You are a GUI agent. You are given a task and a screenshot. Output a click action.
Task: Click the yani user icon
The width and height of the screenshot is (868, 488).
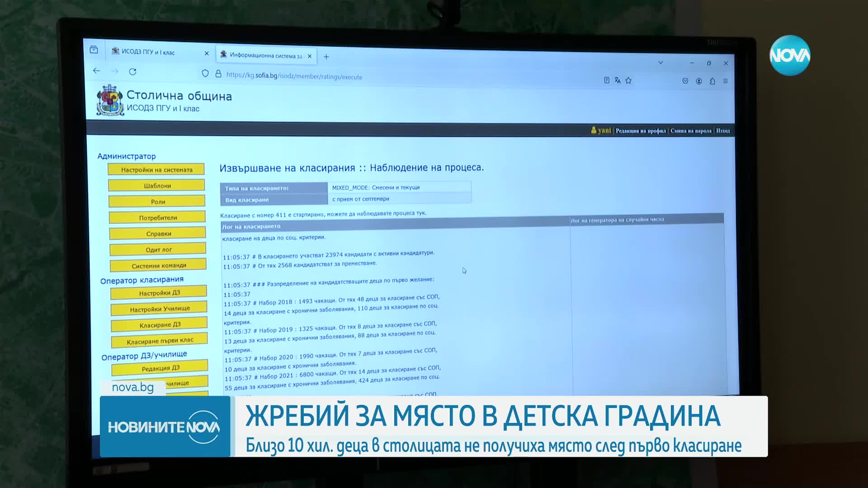click(594, 130)
